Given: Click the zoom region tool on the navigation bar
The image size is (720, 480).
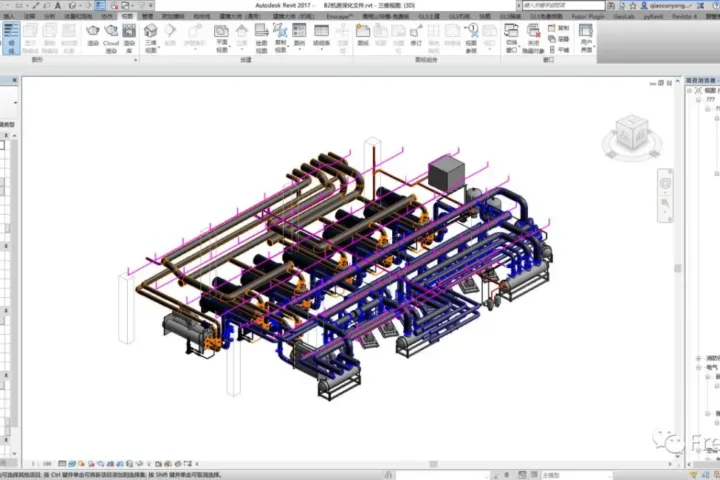Looking at the screenshot, I should coord(665,203).
